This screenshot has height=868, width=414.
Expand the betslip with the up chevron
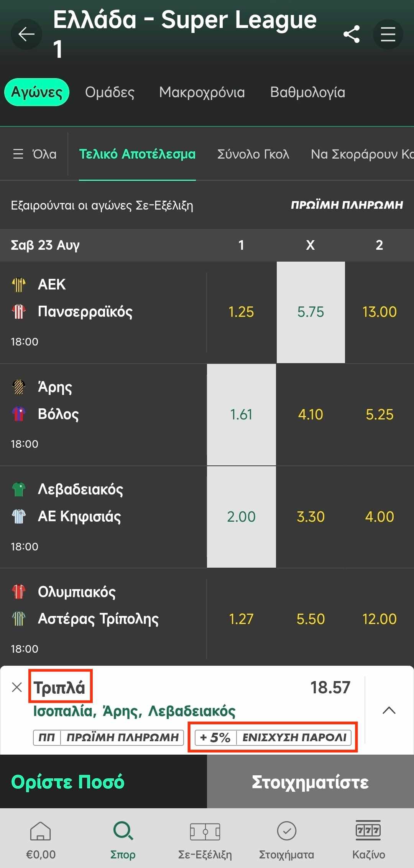click(x=389, y=710)
